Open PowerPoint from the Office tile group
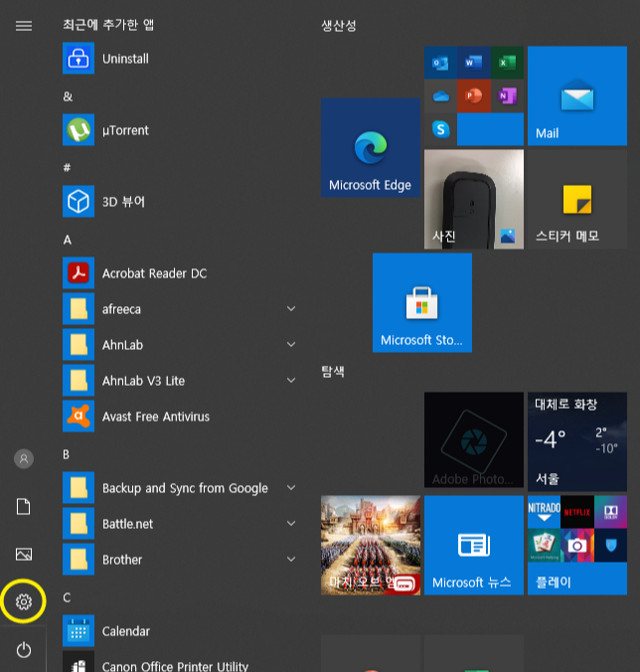Screen dimensions: 640x672 [x=473, y=96]
